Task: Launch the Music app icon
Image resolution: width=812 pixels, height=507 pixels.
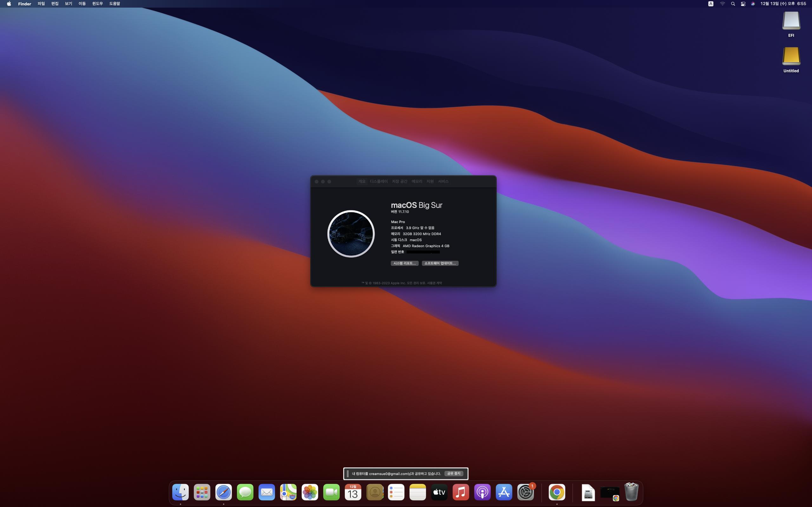Action: pyautogui.click(x=461, y=492)
